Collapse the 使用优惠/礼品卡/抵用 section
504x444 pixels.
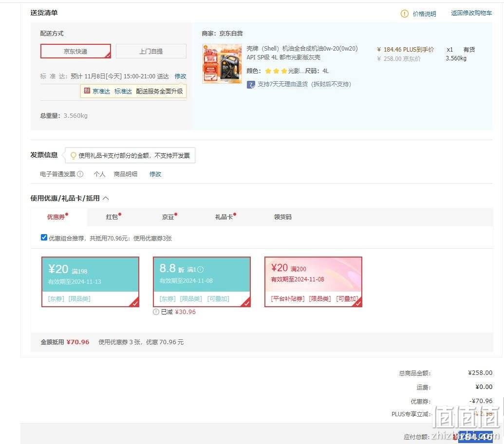pyautogui.click(x=106, y=198)
